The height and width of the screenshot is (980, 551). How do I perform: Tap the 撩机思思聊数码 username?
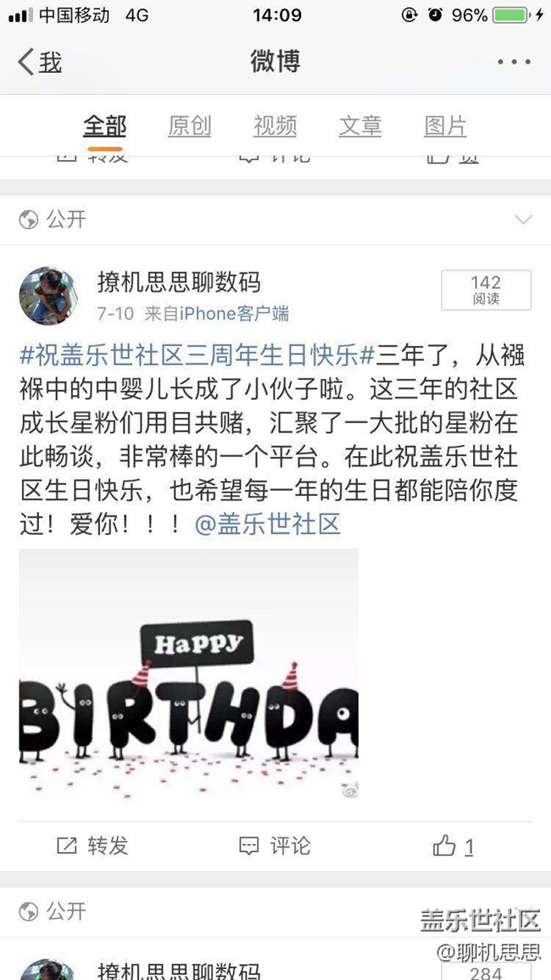pyautogui.click(x=179, y=282)
